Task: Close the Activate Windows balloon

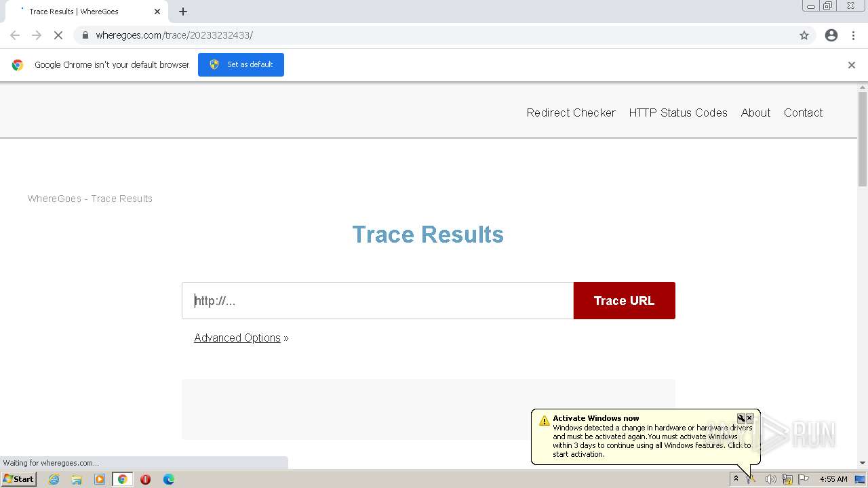Action: tap(750, 418)
